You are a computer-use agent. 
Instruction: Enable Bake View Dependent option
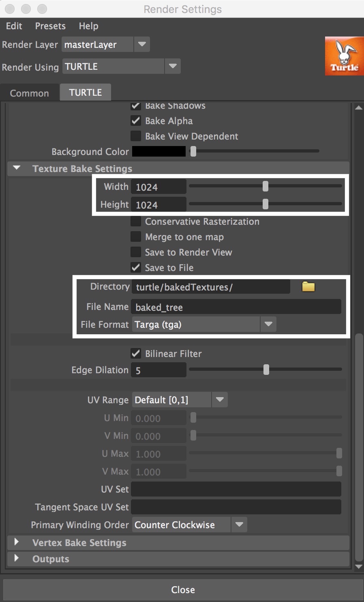point(136,136)
